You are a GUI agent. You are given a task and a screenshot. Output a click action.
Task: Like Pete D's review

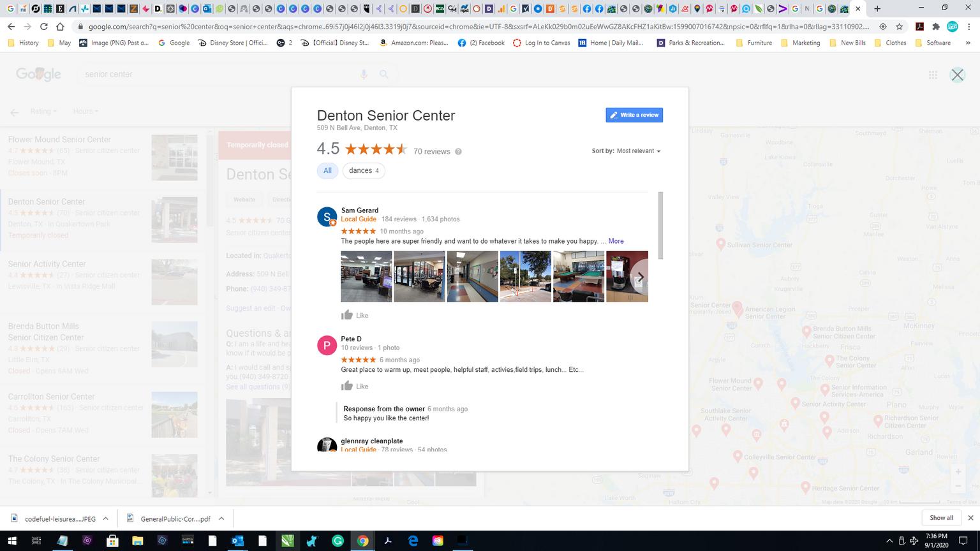click(x=355, y=386)
